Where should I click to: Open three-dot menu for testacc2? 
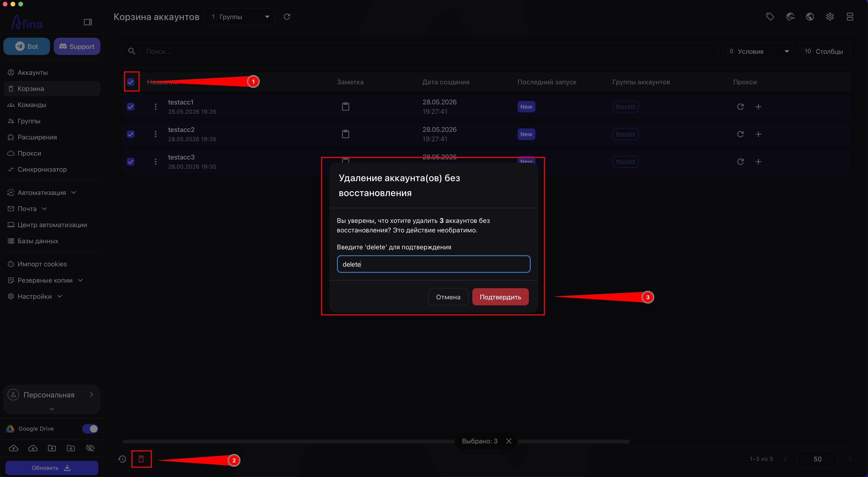[x=155, y=134]
